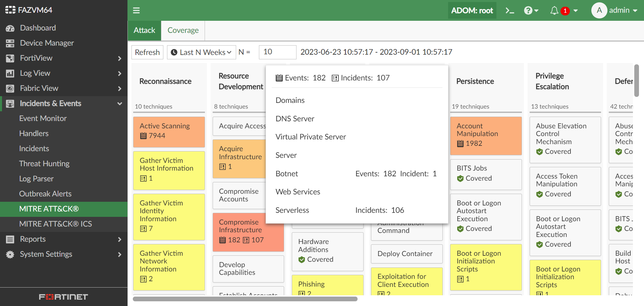This screenshot has width=644, height=306.
Task: Click the FortiView sidebar icon
Action: tap(10, 58)
